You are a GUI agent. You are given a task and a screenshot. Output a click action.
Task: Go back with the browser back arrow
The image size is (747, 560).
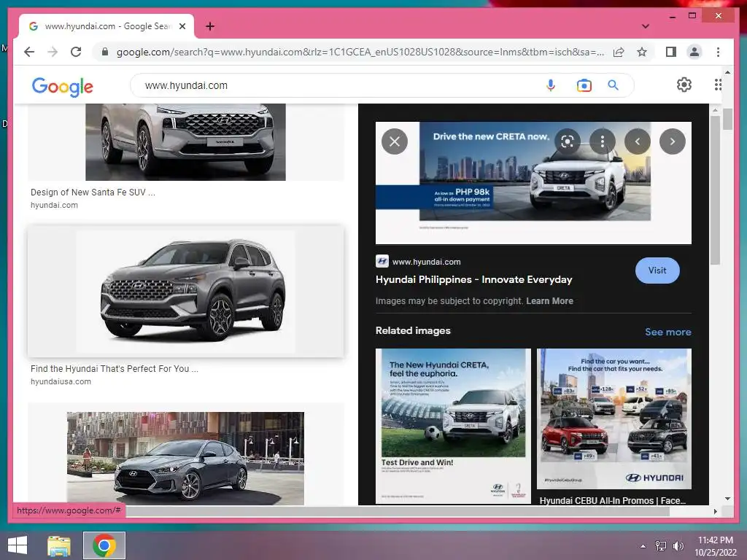[x=29, y=52]
